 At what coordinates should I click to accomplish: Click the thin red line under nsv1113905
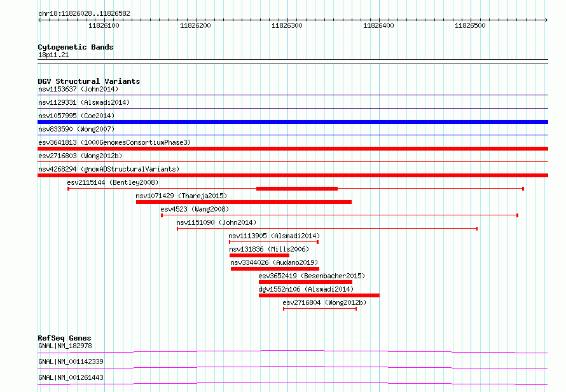(273, 242)
